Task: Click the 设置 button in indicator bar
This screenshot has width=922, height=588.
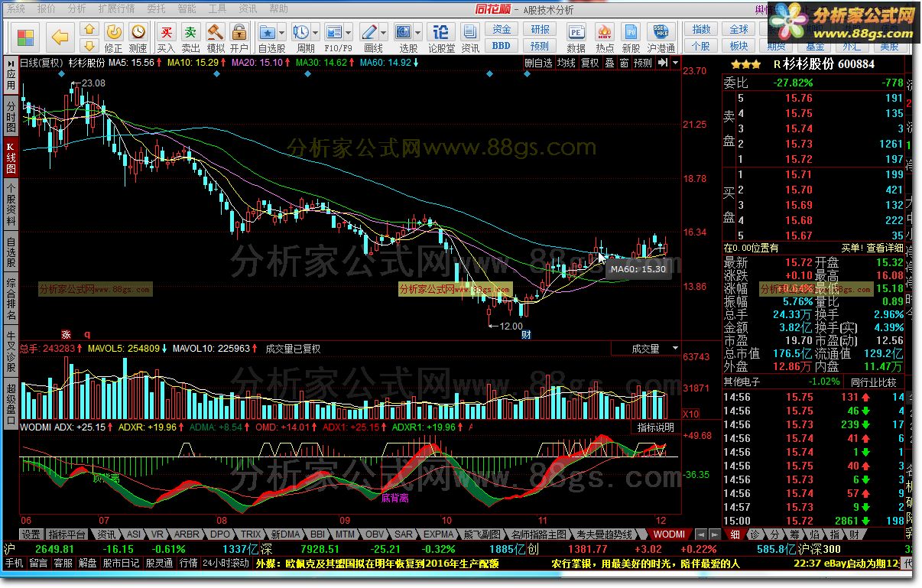Action: pyautogui.click(x=31, y=534)
